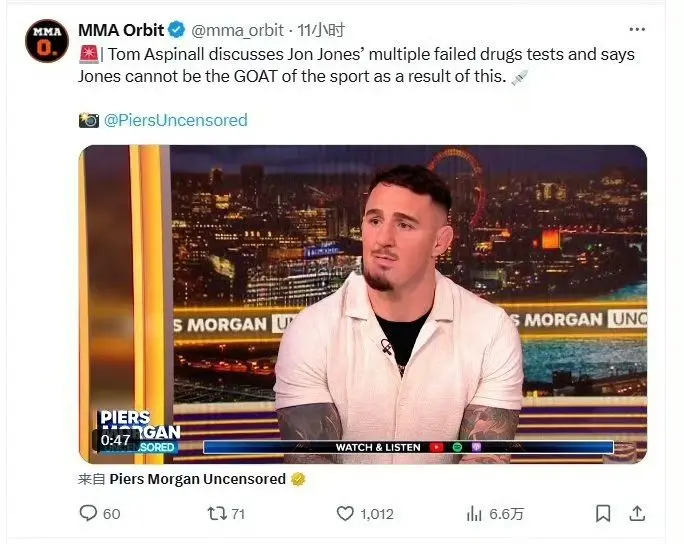Click the gold verified badge for Piers Morgan Uncensored
Viewport: 684px width, 544px height.
[x=298, y=479]
